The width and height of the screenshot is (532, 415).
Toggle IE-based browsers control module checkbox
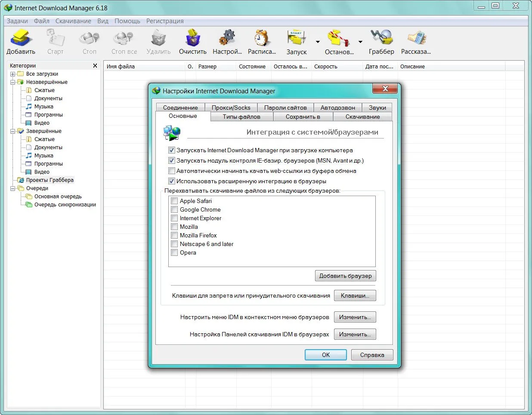pos(172,161)
